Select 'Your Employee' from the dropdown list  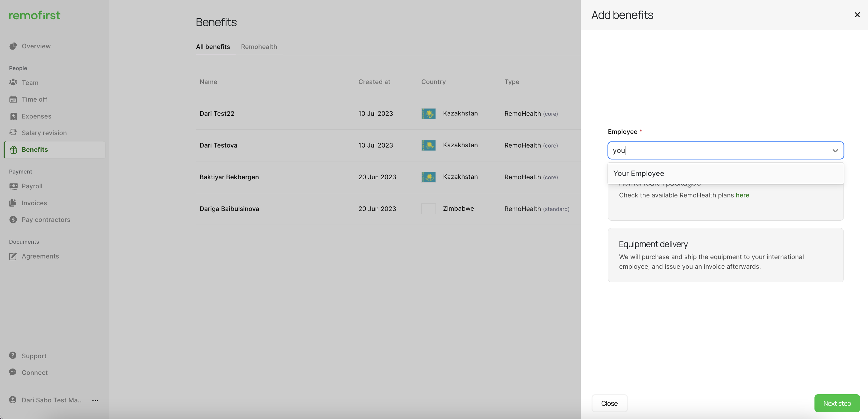click(726, 174)
